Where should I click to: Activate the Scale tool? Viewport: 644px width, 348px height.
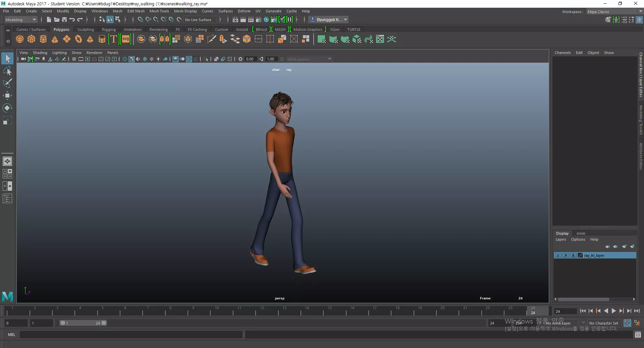click(7, 120)
